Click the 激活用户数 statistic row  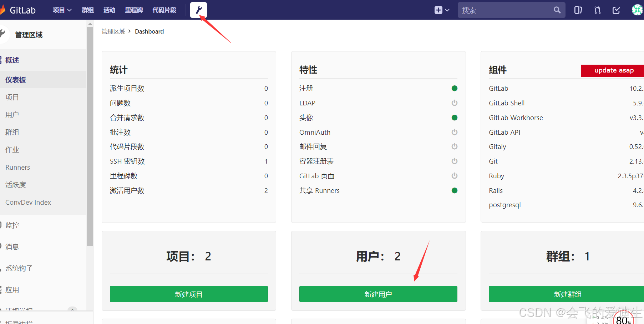coord(189,190)
